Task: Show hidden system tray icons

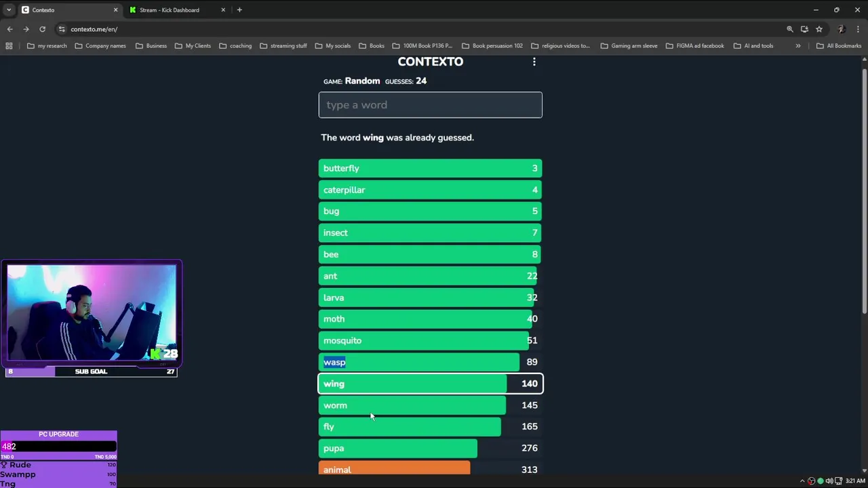Action: pos(802,481)
